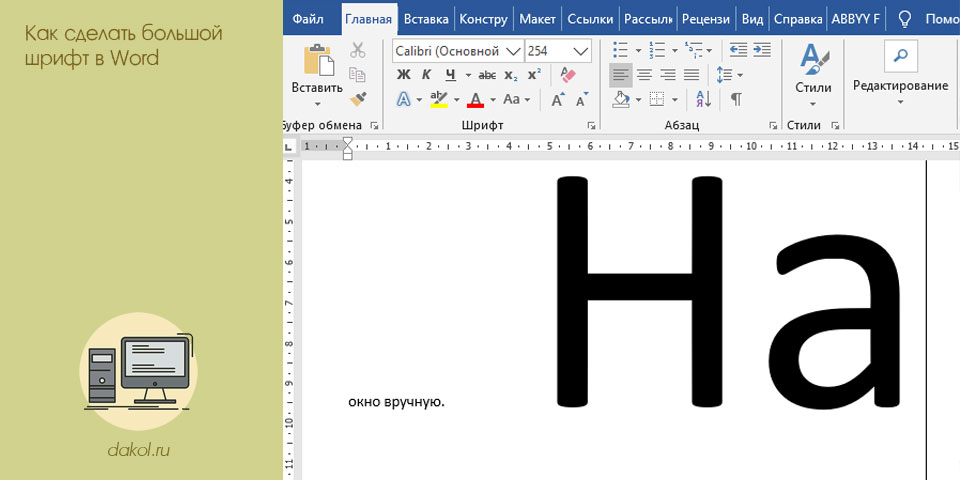
Task: Center align text
Action: click(644, 75)
